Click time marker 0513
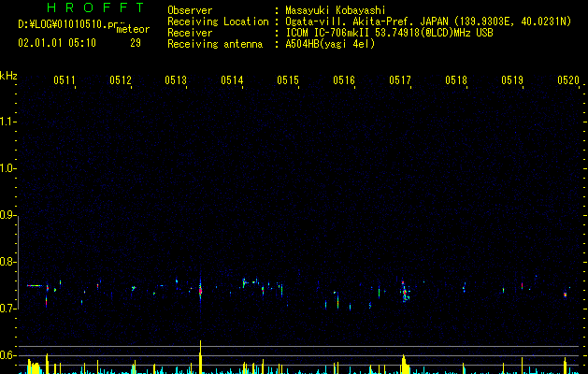The height and width of the screenshot is (374, 588). [176, 80]
